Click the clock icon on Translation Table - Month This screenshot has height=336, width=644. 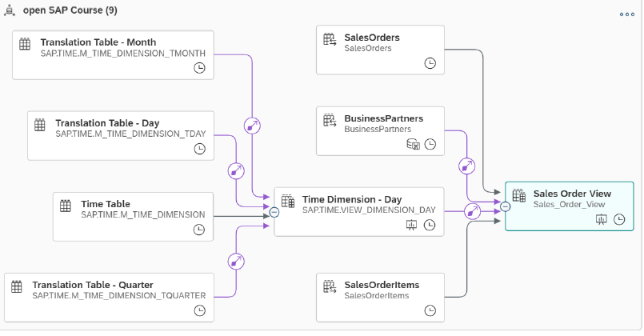199,69
